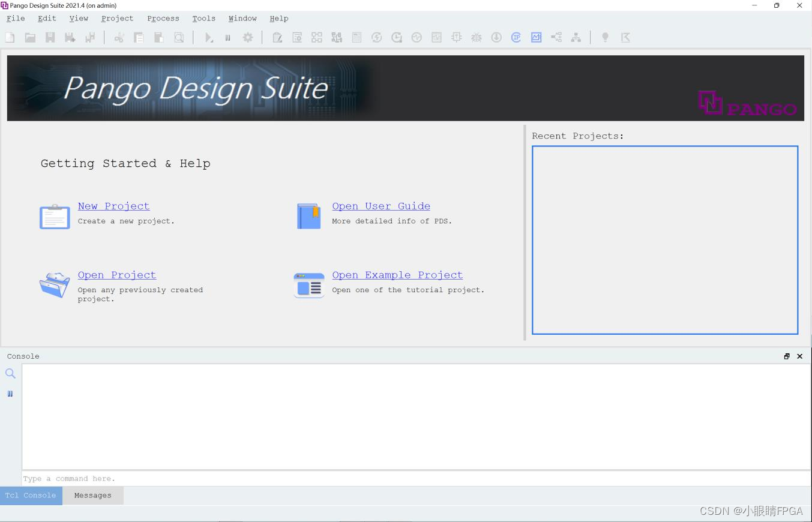
Task: Open the Edit menu
Action: point(47,19)
